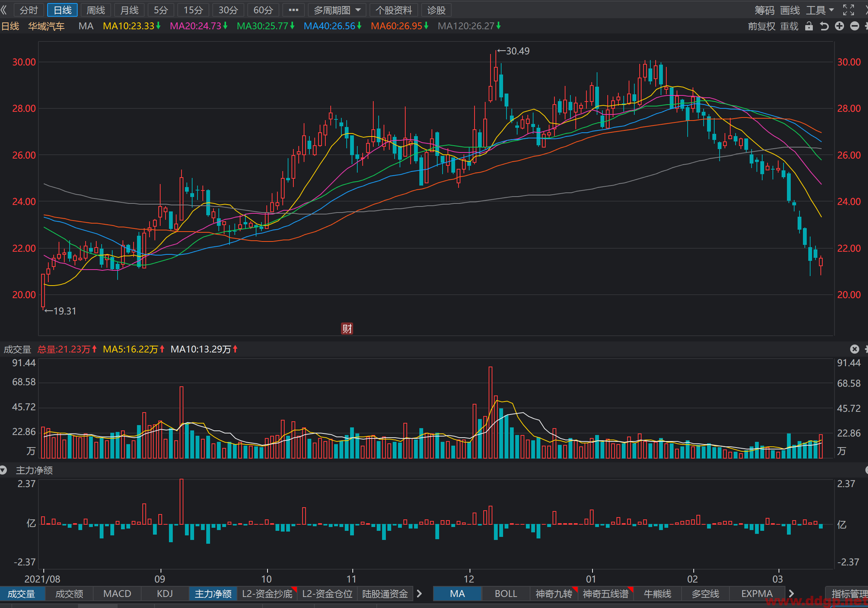Viewport: 868px width, 608px height.
Task: Open the 财 financial report marker
Action: tap(347, 328)
